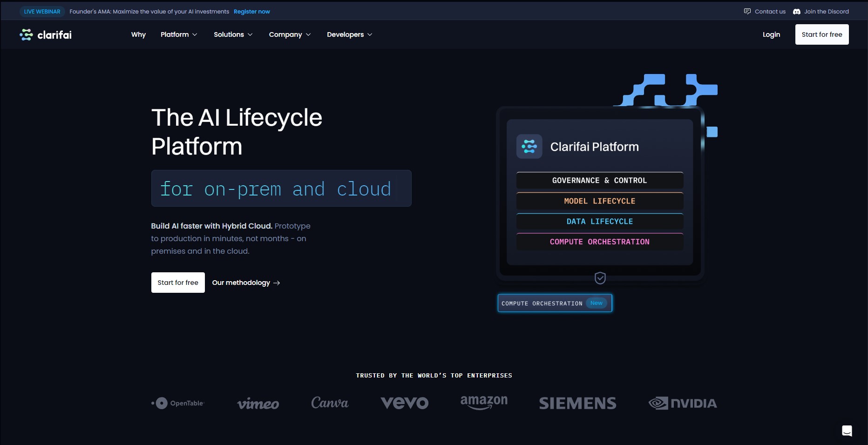The height and width of the screenshot is (445, 868).
Task: Expand the Solutions dropdown chevron
Action: pos(250,35)
